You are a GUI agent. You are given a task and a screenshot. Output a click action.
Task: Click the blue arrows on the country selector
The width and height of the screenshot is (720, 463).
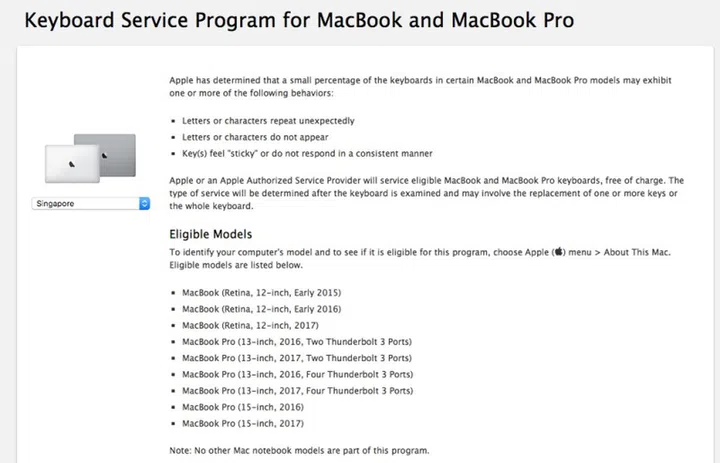pyautogui.click(x=144, y=203)
